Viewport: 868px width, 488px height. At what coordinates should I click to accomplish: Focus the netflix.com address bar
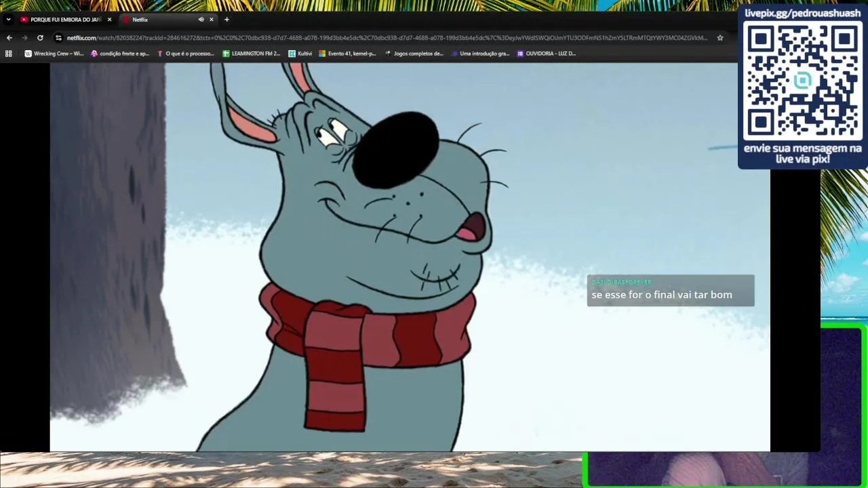coord(387,38)
